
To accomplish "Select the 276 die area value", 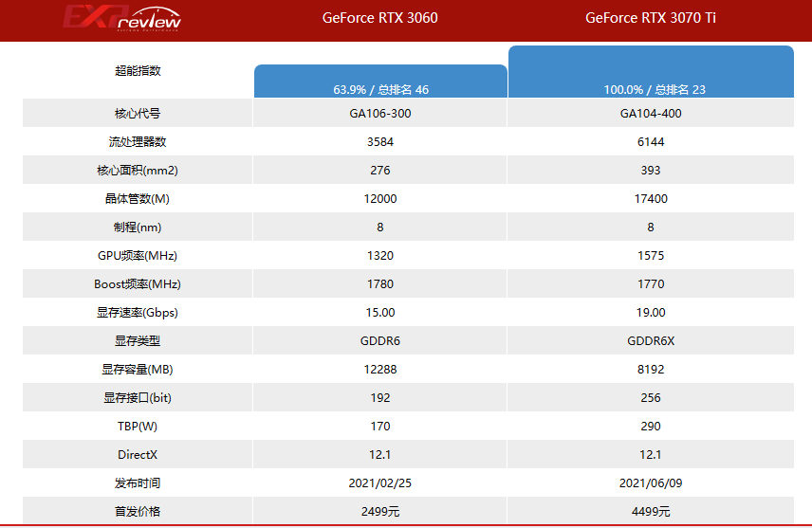I will pos(380,171).
